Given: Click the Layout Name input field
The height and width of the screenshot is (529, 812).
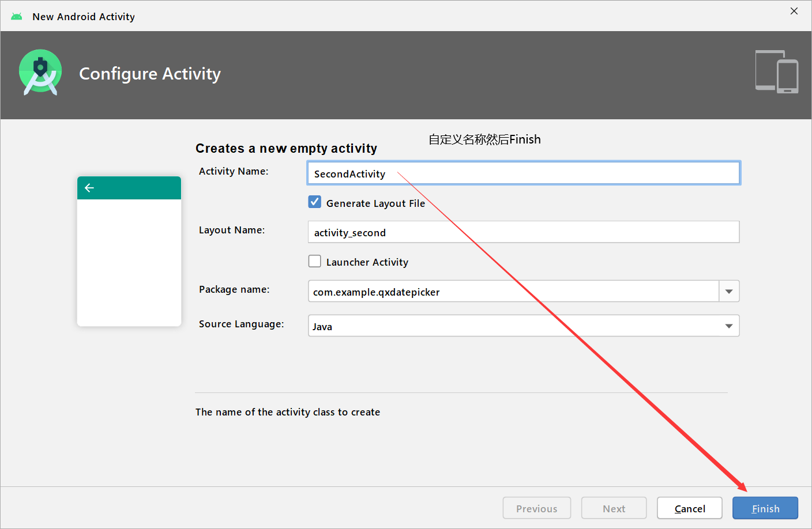Looking at the screenshot, I should (x=524, y=232).
